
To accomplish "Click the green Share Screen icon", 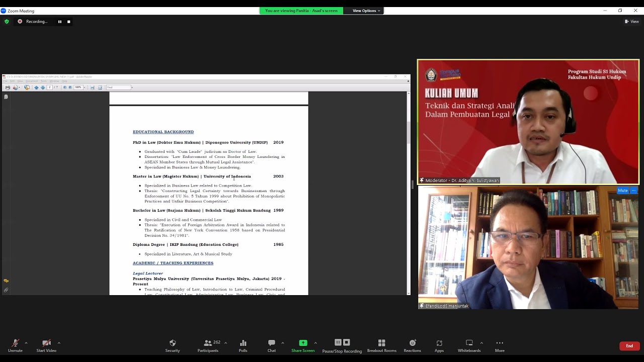I will [303, 343].
